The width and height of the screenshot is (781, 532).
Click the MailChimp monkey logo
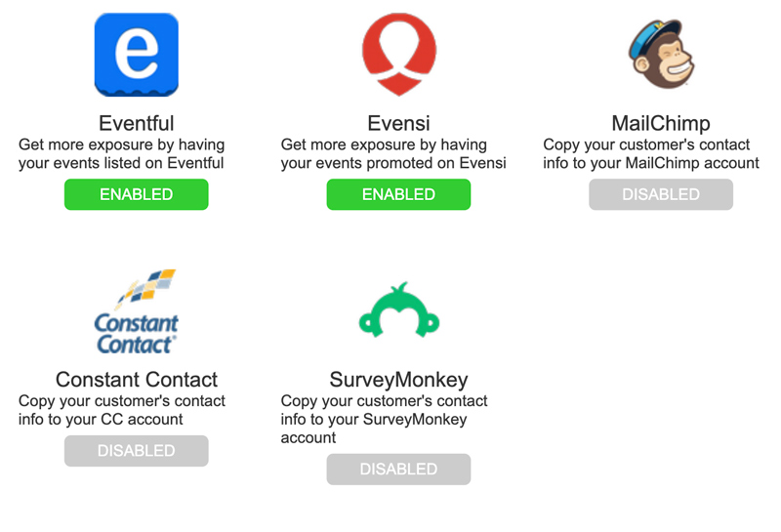pos(661,54)
